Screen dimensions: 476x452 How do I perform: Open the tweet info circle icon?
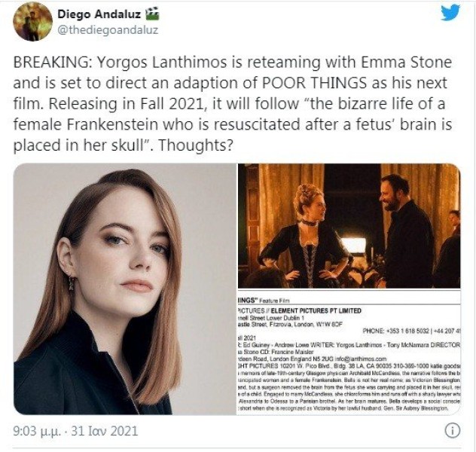click(x=453, y=431)
